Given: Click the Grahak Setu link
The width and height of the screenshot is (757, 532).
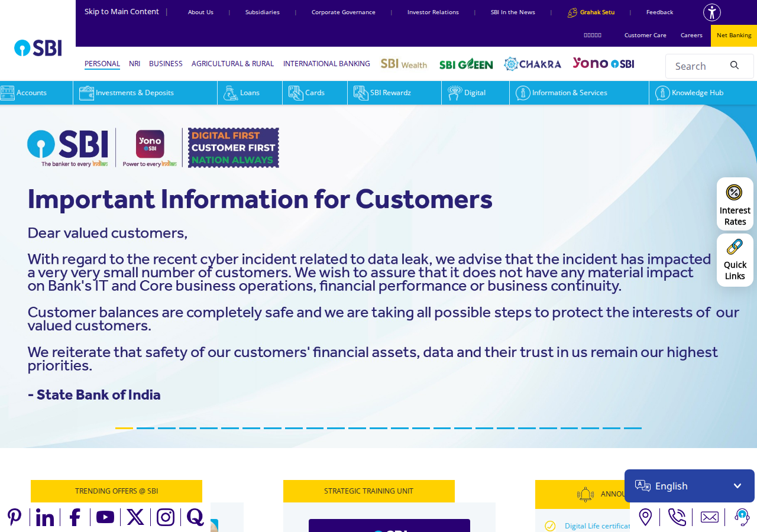Looking at the screenshot, I should pos(591,12).
